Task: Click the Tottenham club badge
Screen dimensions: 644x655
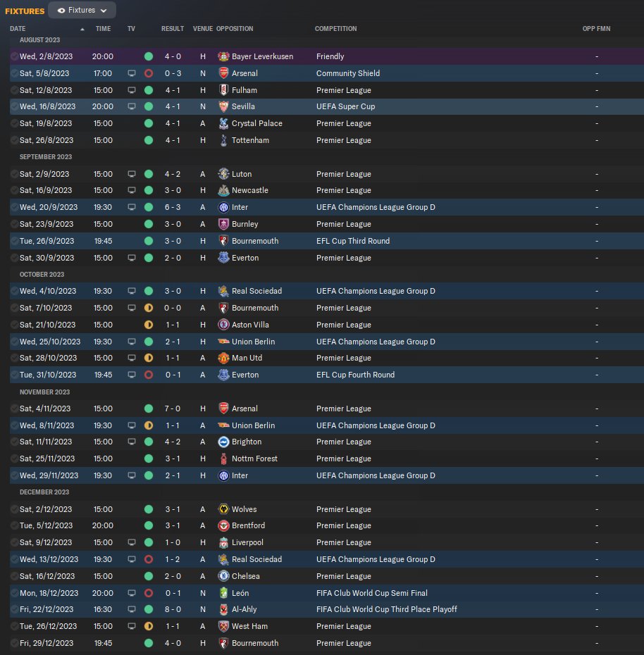Action: click(223, 140)
